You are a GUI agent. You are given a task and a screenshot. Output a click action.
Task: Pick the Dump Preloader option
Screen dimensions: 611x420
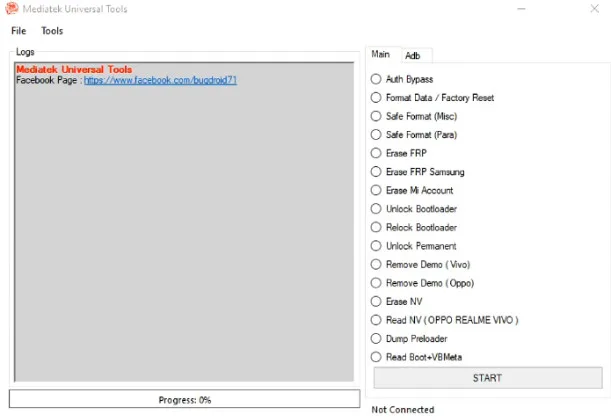click(x=376, y=339)
